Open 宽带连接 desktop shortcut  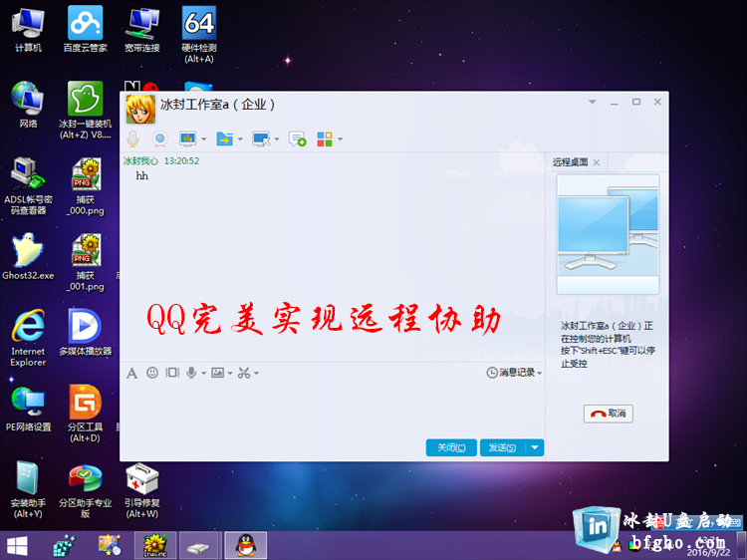[x=142, y=30]
